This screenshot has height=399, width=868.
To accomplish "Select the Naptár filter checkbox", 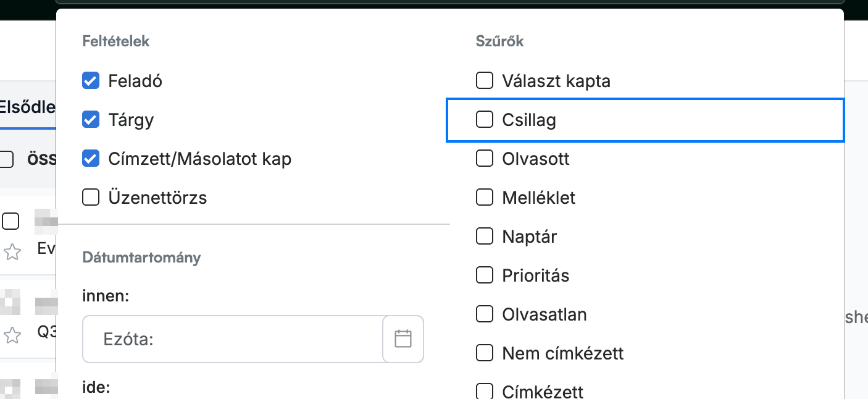I will (x=485, y=236).
